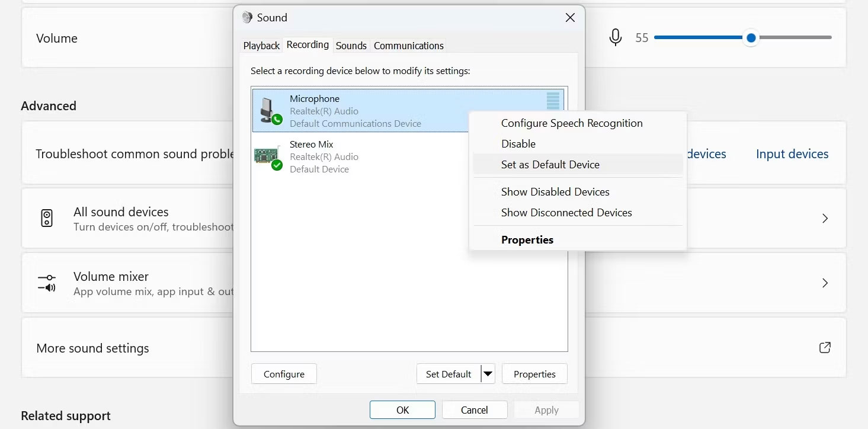Screen dimensions: 868x429
Task: Click the All sound devices speaker icon
Action: tap(47, 218)
